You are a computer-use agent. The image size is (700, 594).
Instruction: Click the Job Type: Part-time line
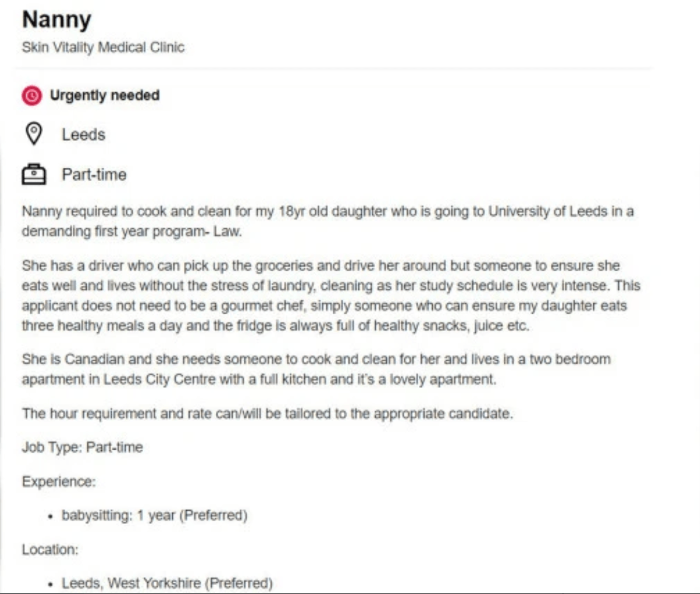82,447
